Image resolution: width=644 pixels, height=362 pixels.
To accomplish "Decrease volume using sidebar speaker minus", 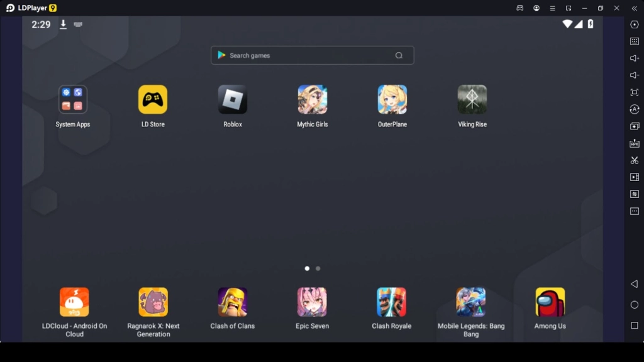I will (635, 75).
